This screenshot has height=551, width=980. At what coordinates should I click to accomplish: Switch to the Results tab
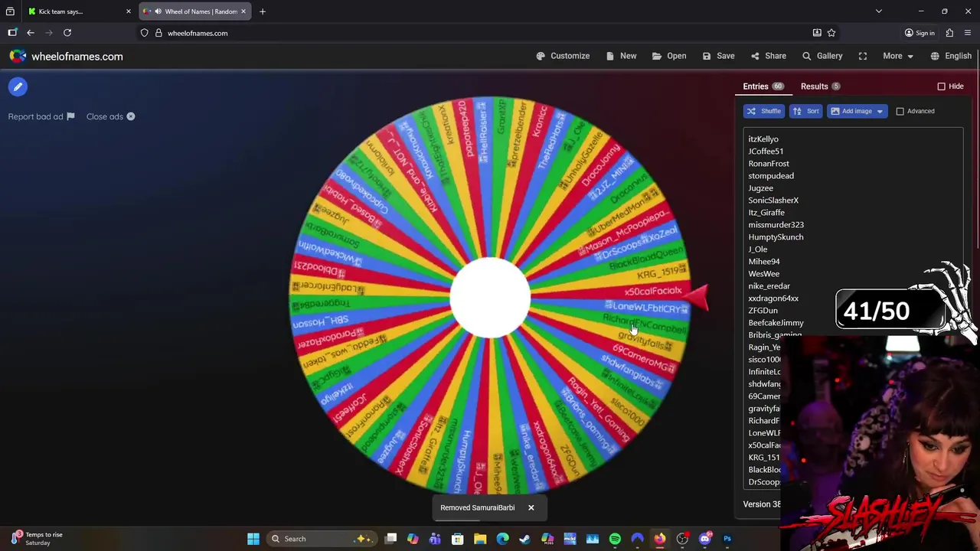pyautogui.click(x=821, y=86)
